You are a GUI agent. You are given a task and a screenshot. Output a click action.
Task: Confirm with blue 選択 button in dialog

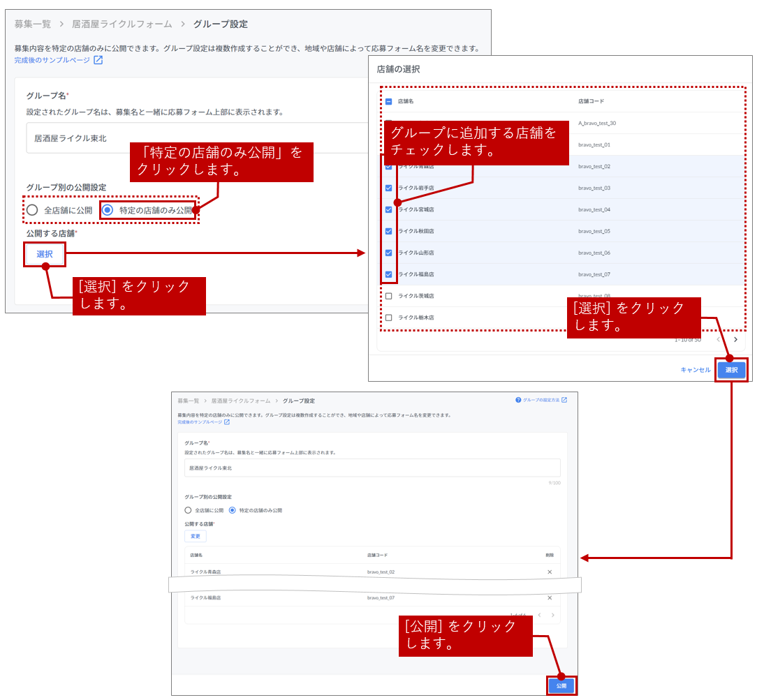(731, 370)
